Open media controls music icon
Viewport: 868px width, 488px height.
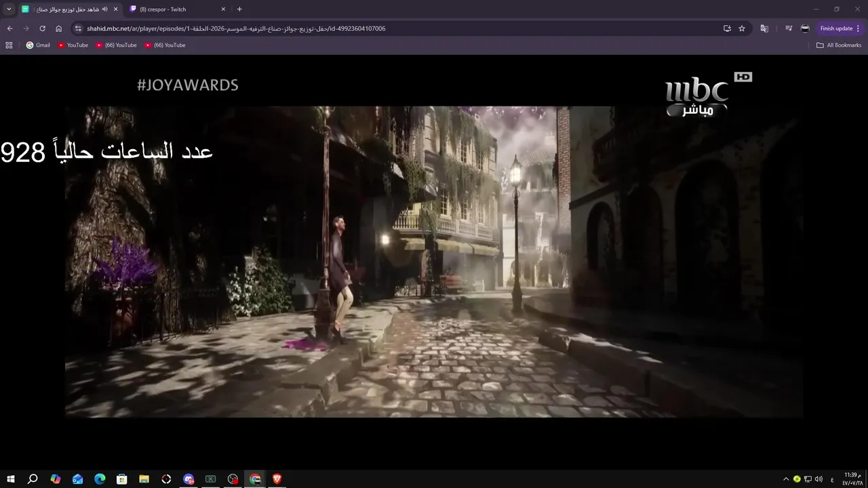coord(789,28)
